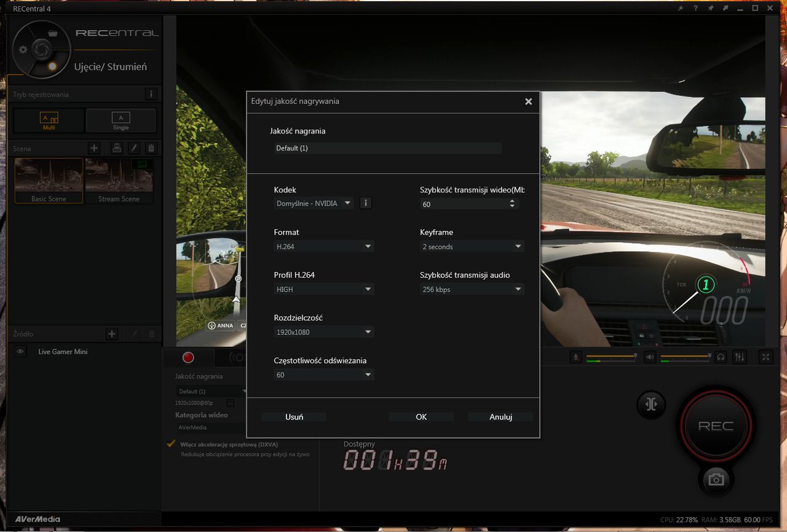
Task: Open the Rozdzielczość 1920x1080 dropdown
Action: pyautogui.click(x=324, y=332)
